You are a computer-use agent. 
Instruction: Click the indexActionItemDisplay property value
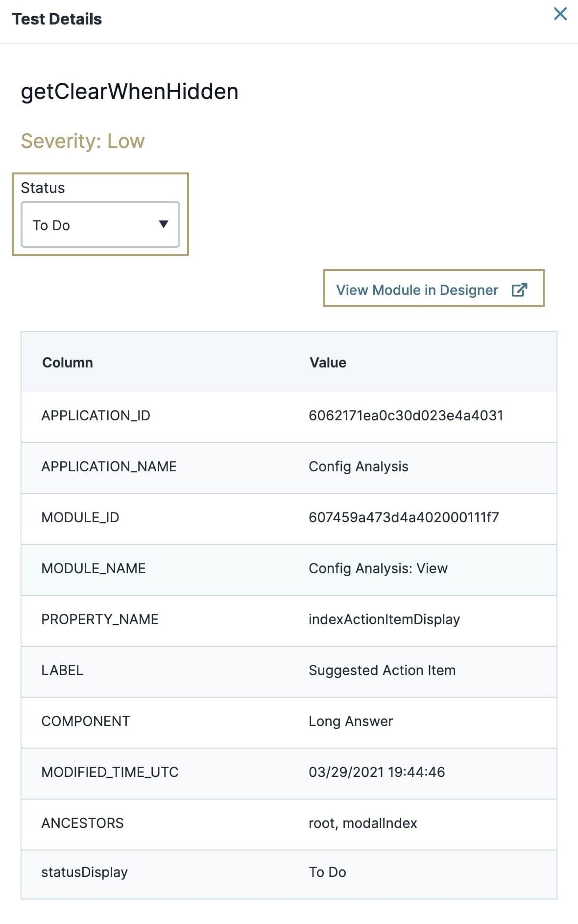point(384,619)
